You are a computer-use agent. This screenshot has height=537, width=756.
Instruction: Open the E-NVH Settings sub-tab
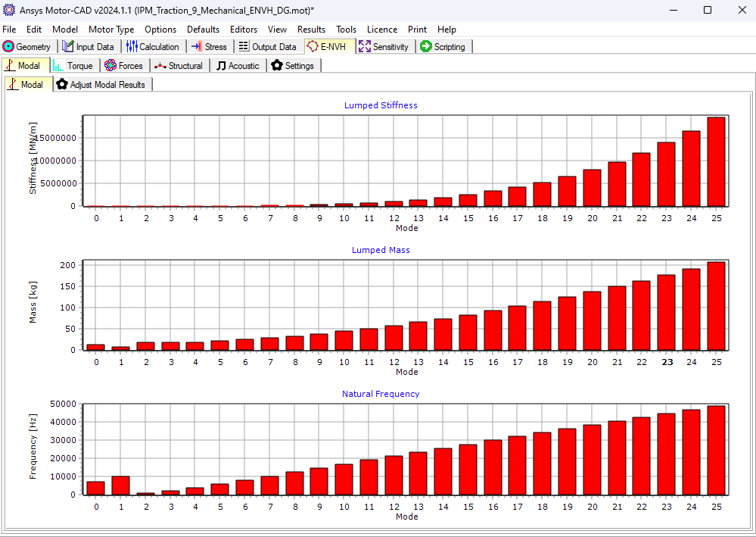point(294,65)
